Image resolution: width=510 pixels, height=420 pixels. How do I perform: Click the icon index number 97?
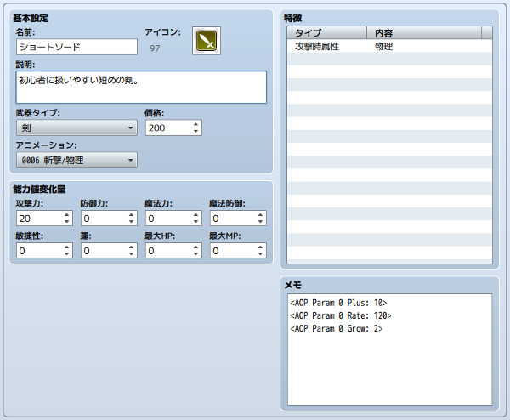tap(155, 48)
